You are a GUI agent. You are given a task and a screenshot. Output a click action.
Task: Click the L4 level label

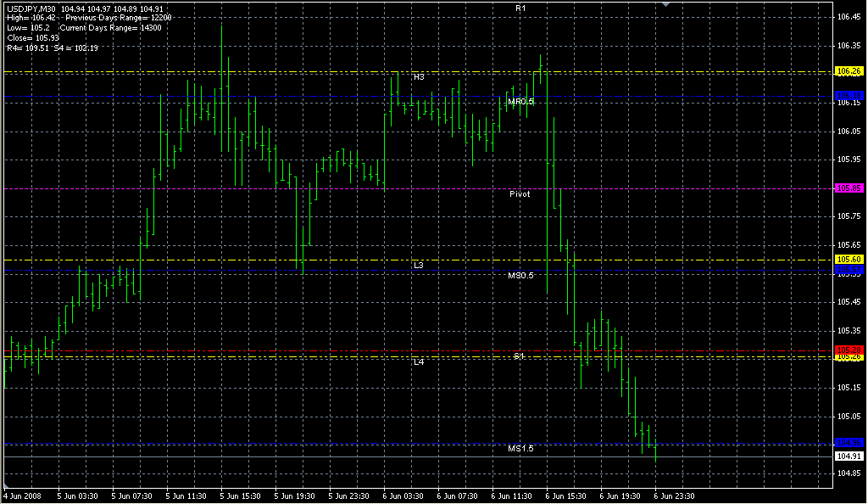(419, 362)
